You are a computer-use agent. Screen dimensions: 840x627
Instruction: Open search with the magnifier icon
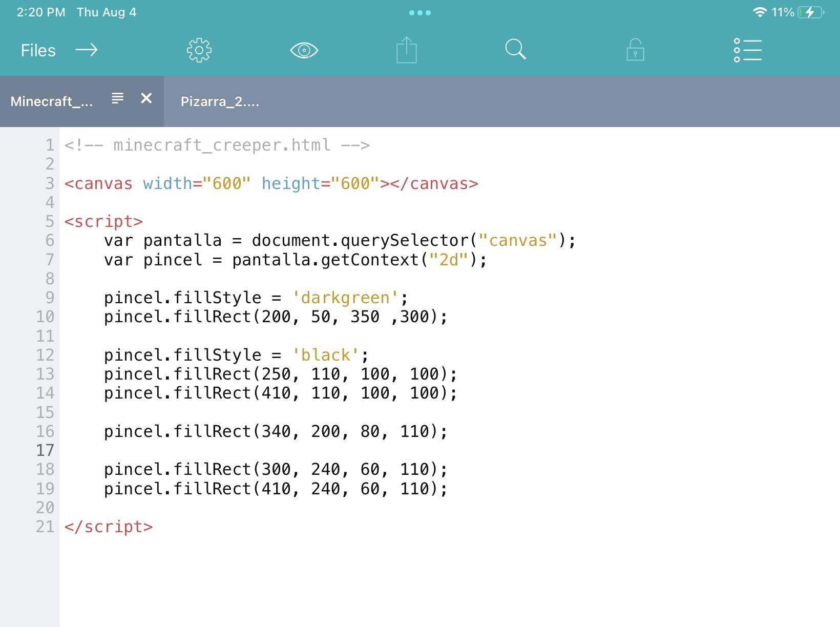tap(515, 50)
